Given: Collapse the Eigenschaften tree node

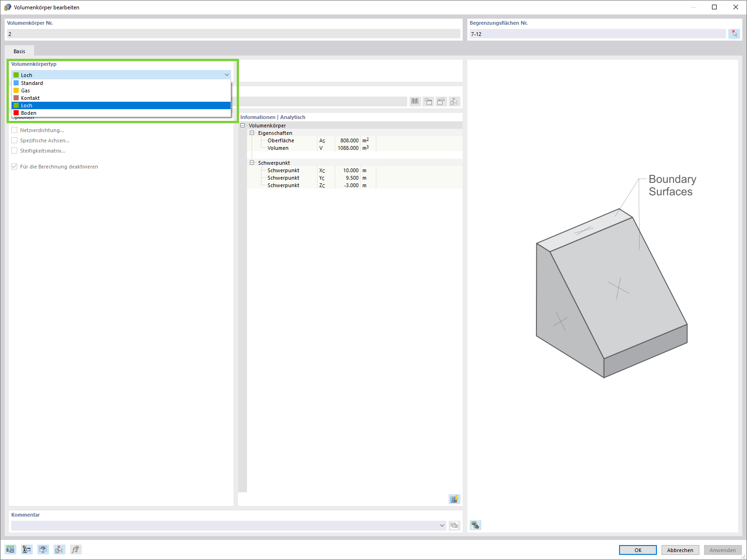Looking at the screenshot, I should [x=252, y=133].
